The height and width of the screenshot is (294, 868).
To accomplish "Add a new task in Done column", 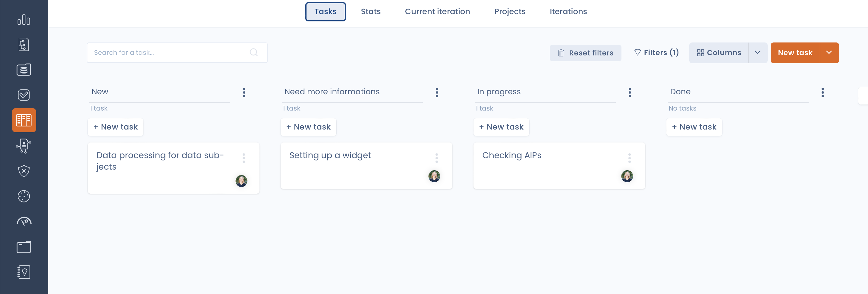I will [694, 127].
